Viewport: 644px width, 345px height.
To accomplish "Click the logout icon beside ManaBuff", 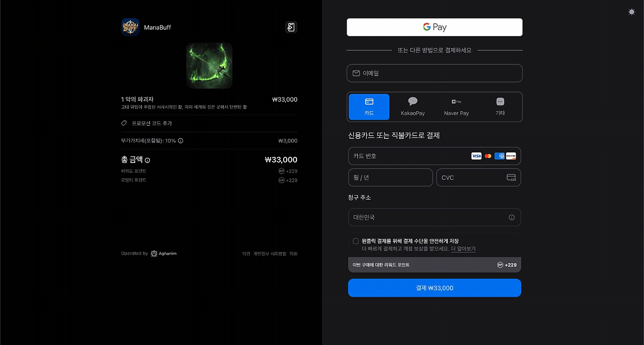I will (291, 27).
